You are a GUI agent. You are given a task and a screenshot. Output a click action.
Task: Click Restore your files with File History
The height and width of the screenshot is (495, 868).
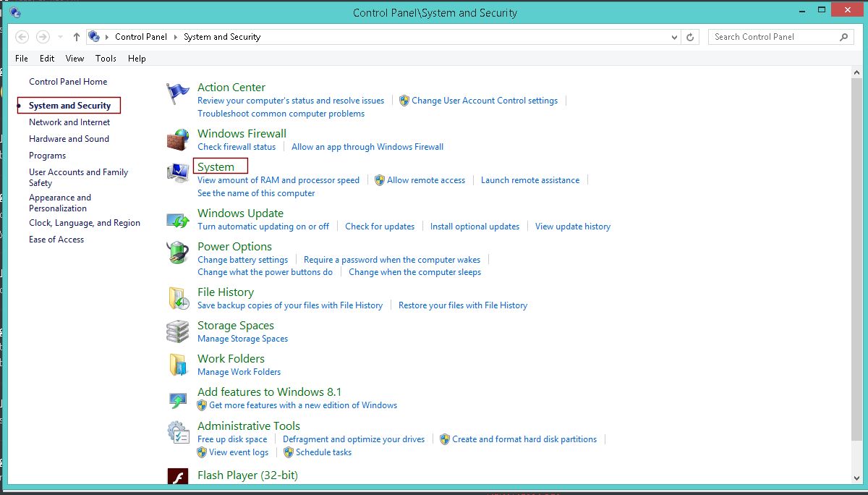(x=463, y=305)
